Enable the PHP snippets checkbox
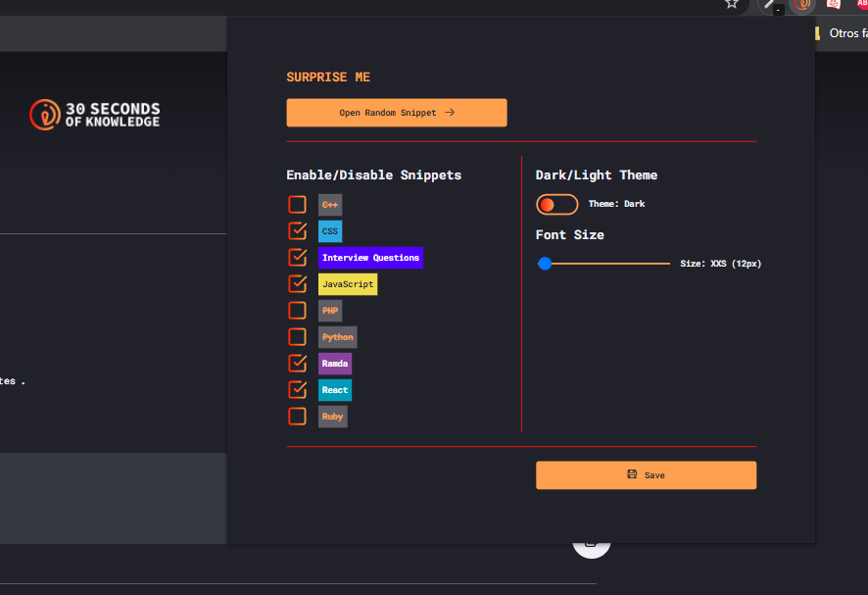 [297, 310]
